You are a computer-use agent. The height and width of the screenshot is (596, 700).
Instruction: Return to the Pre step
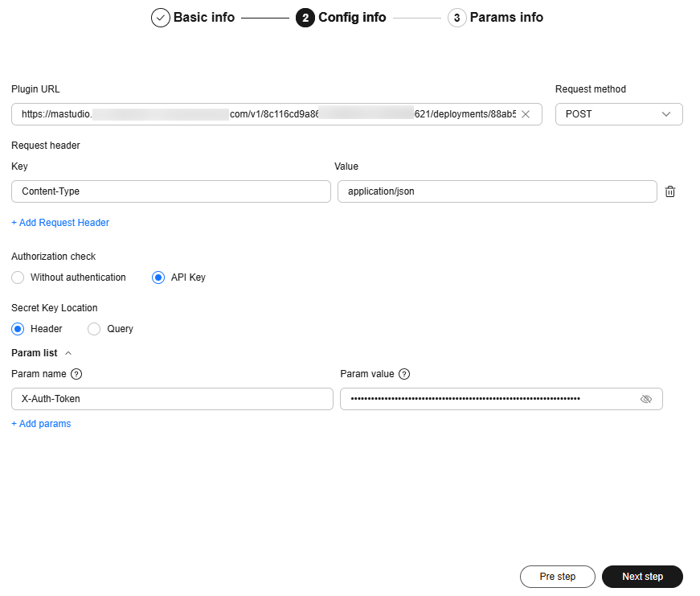pyautogui.click(x=558, y=577)
